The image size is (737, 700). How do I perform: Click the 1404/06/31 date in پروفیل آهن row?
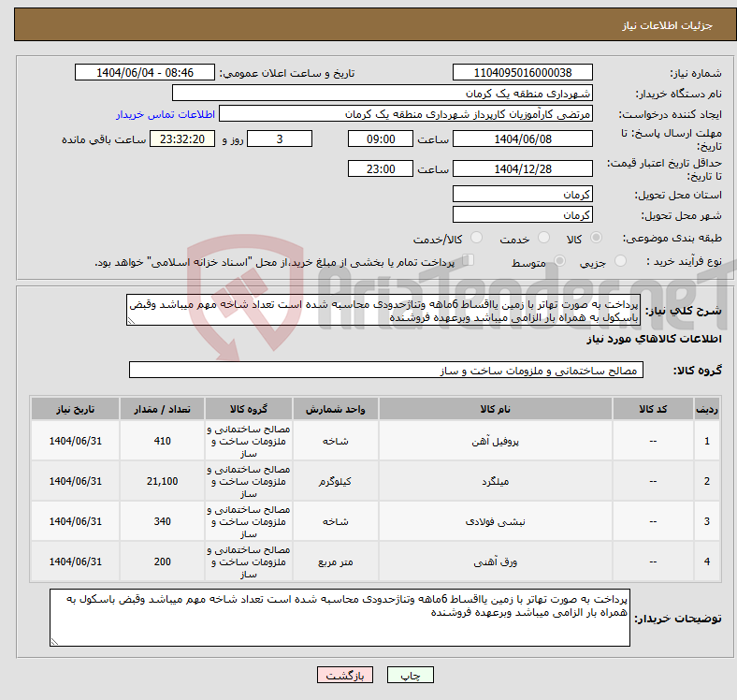point(75,441)
